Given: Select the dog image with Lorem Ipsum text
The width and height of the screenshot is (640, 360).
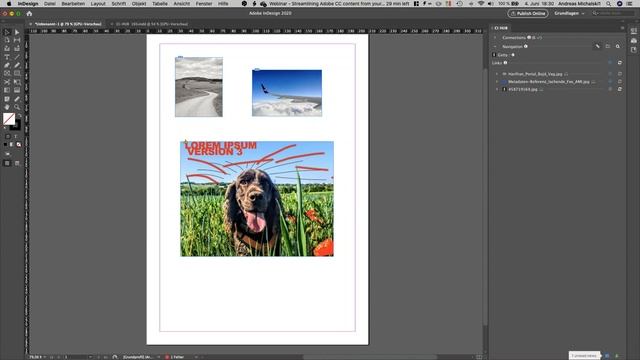Looking at the screenshot, I should [x=257, y=199].
